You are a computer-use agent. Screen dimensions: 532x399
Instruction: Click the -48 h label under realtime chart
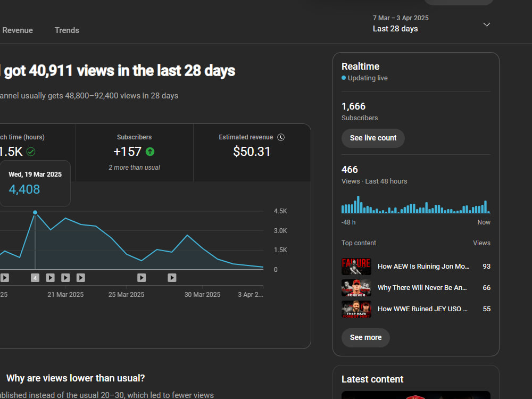(x=348, y=222)
